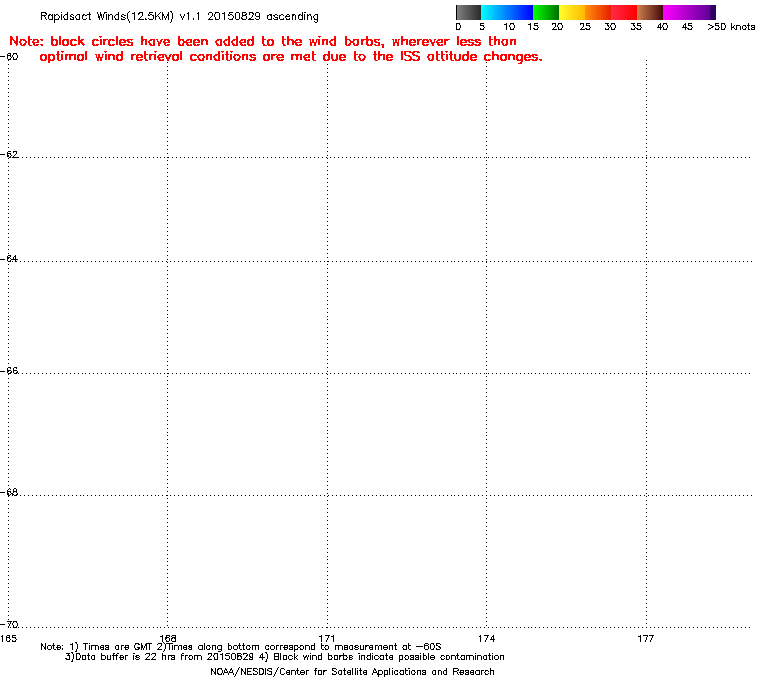Click the '>50 knots' legend label
The image size is (760, 688).
(731, 27)
